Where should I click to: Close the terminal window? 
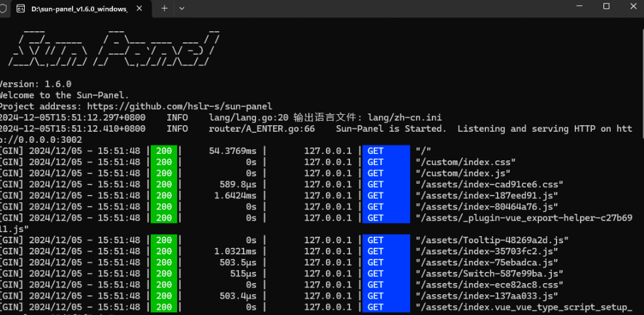pyautogui.click(x=633, y=6)
